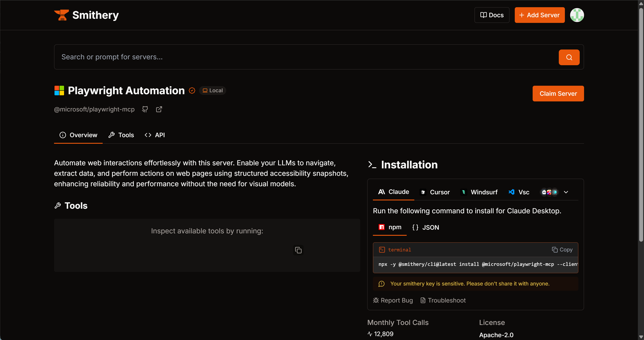The height and width of the screenshot is (340, 644).
Task: Expand more install clients chevron
Action: coord(566,192)
